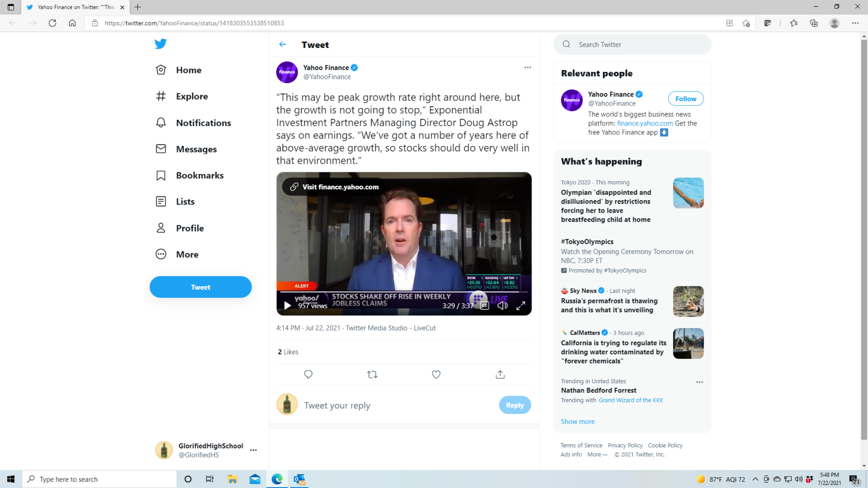868x488 pixels.
Task: Open Privacy Policy link
Action: tap(625, 446)
